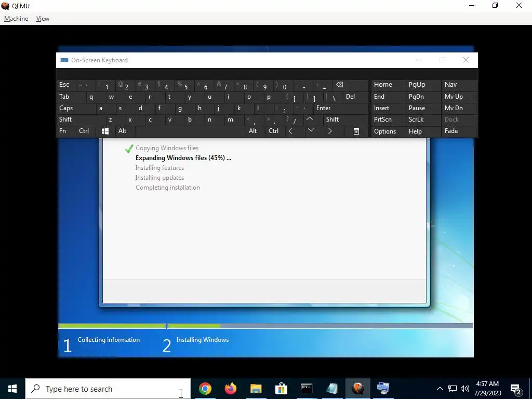
Task: Show hidden system tray icons
Action: pyautogui.click(x=440, y=389)
